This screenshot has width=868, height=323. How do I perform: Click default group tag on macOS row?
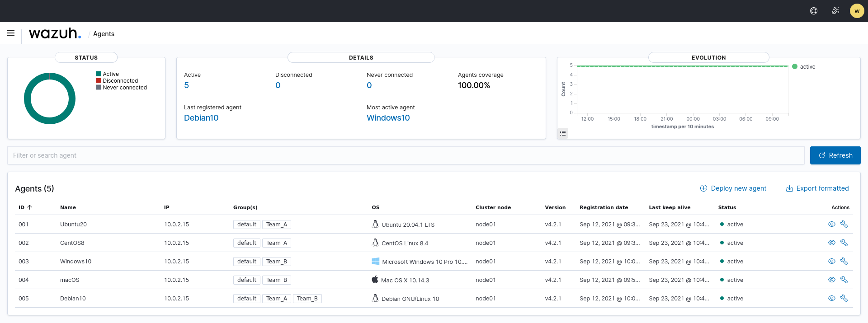[247, 280]
